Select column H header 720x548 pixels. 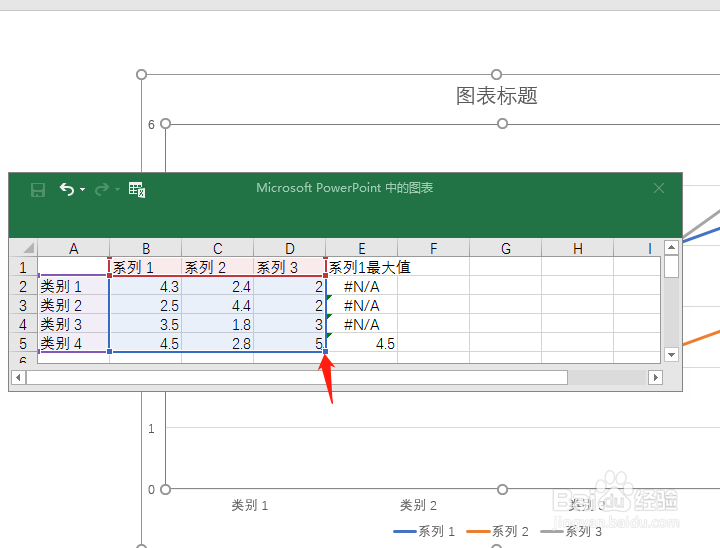(x=578, y=249)
